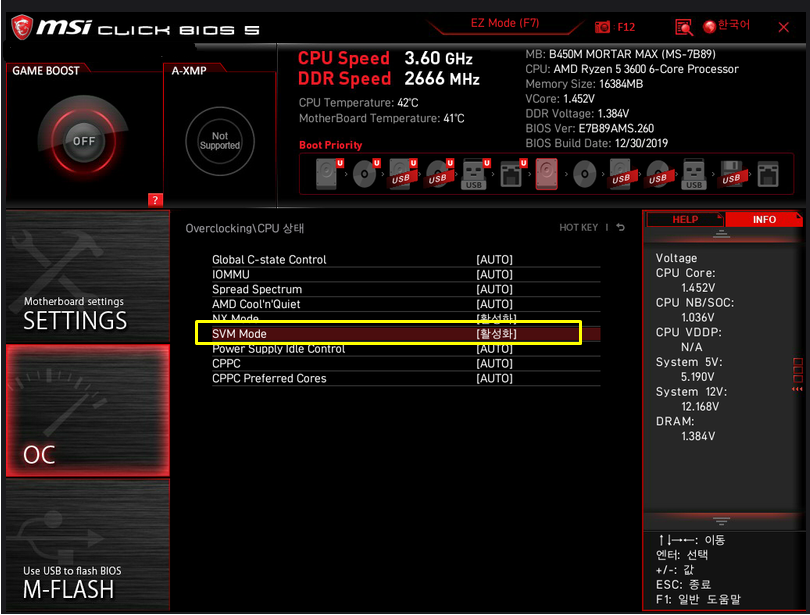The image size is (810, 615).
Task: Open CPPC [AUTO] value options
Action: [494, 364]
